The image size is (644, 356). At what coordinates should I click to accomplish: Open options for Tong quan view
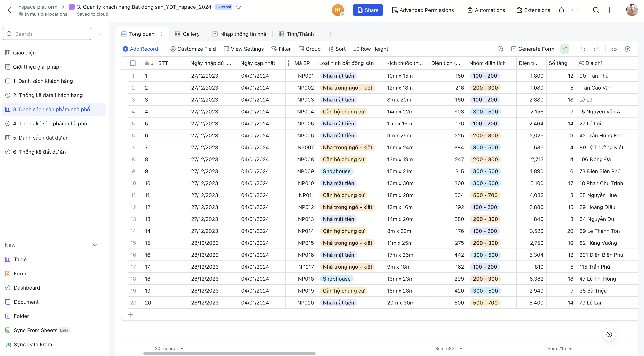(x=161, y=34)
